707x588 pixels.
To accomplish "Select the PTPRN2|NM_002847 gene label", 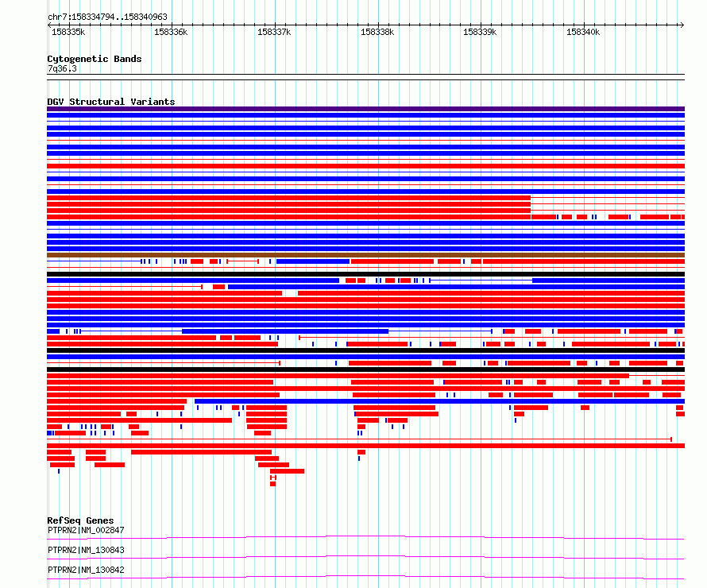I will pyautogui.click(x=86, y=530).
